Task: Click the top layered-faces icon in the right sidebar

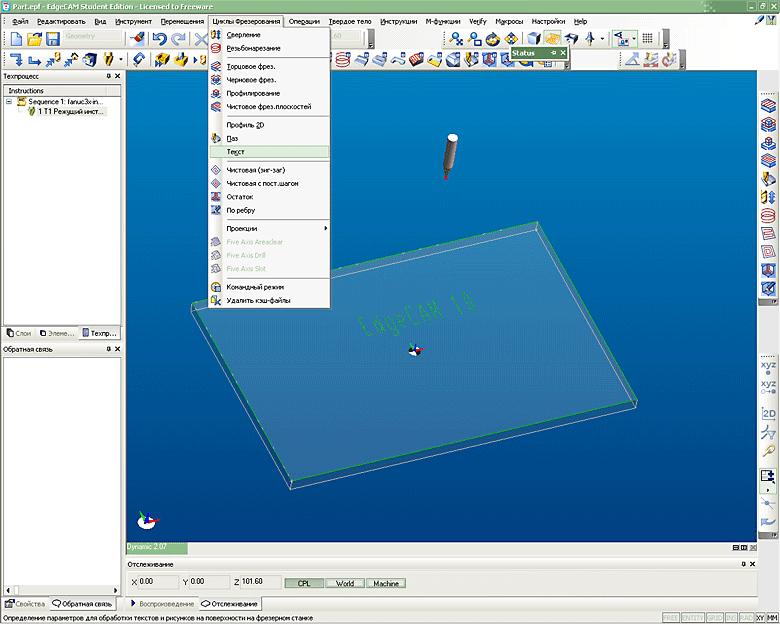Action: click(x=769, y=106)
